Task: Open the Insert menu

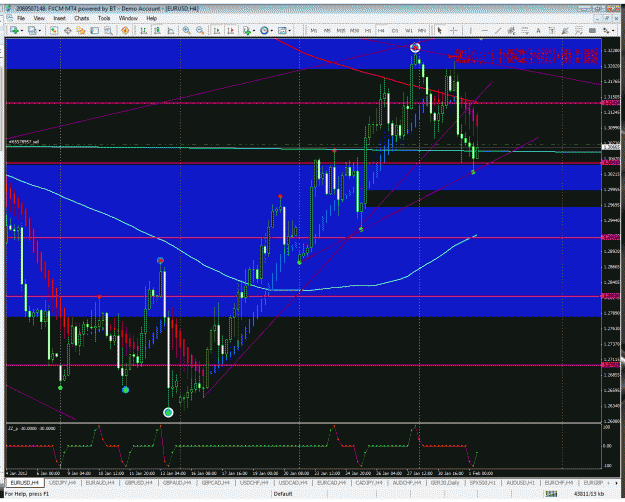Action: tap(59, 18)
